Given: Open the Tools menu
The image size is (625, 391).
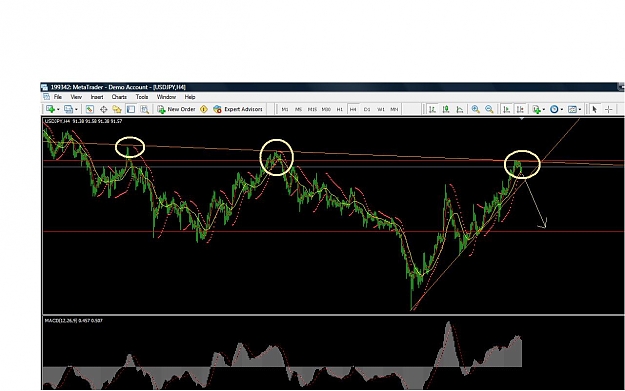Looking at the screenshot, I should point(142,97).
